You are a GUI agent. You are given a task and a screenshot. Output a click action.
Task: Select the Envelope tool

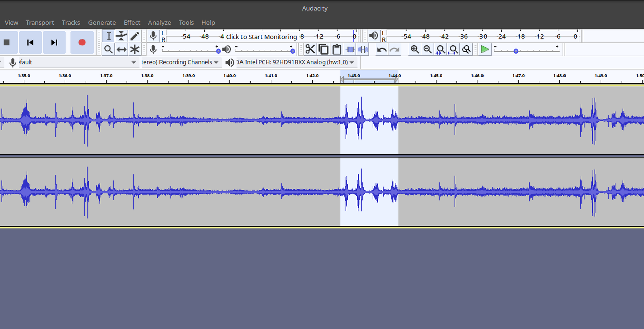[x=121, y=36]
